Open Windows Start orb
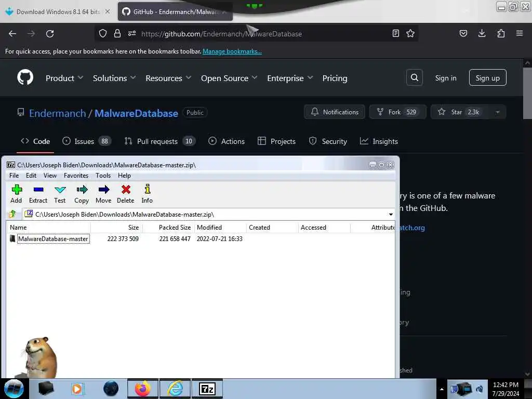This screenshot has height=399, width=532. [14, 389]
